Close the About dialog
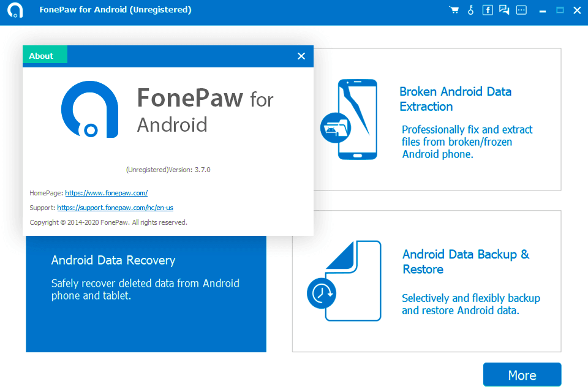Viewport: 588px width, 392px height. (x=301, y=56)
